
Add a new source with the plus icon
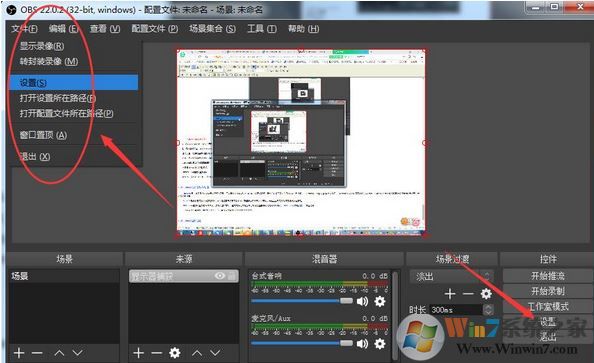pos(139,353)
